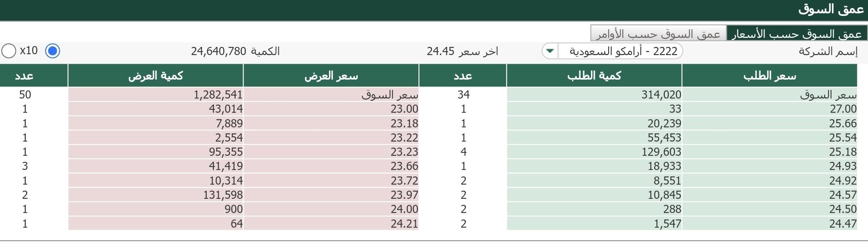
Task: Click the سعر الطلب column header
Action: 770,76
